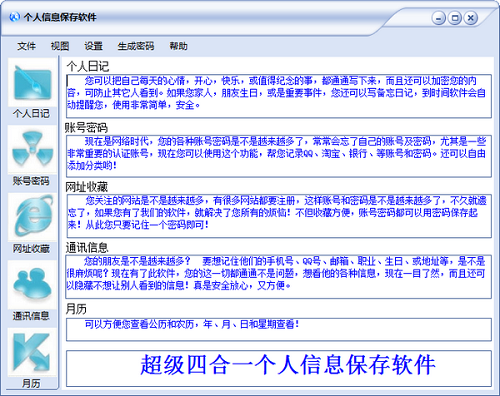Click inside the 账号密码 description text box
The image size is (500, 396).
point(279,156)
